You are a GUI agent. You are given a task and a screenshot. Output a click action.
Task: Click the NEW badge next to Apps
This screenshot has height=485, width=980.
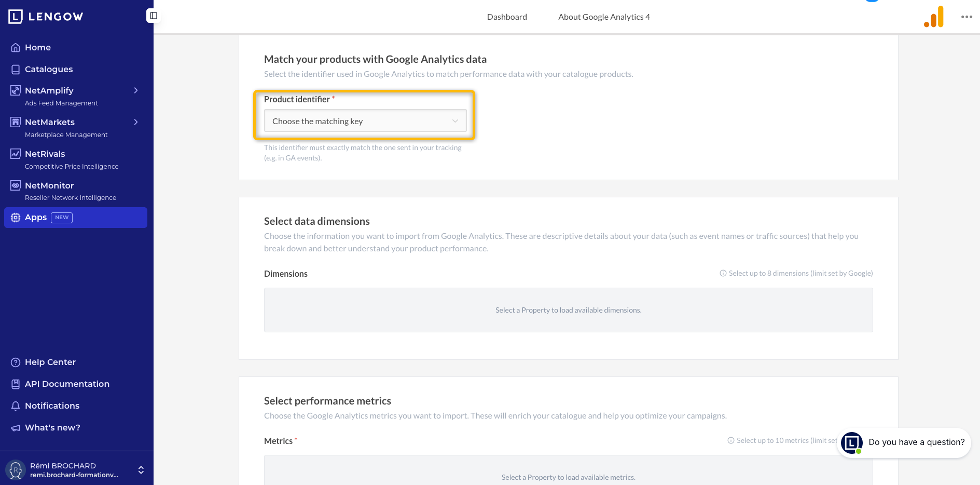coord(62,218)
